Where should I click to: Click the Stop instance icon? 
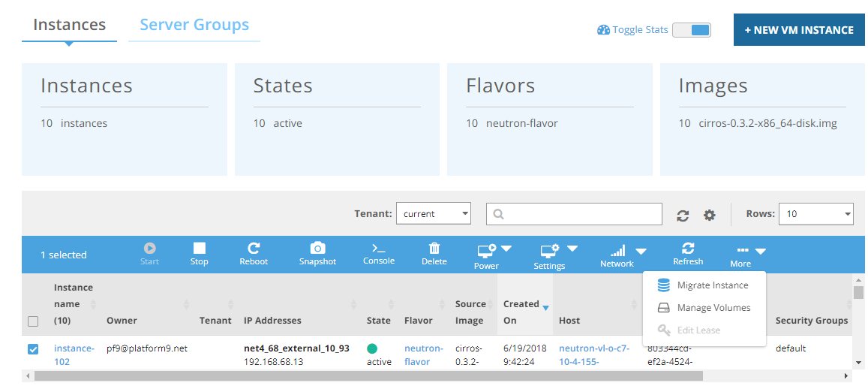(199, 249)
